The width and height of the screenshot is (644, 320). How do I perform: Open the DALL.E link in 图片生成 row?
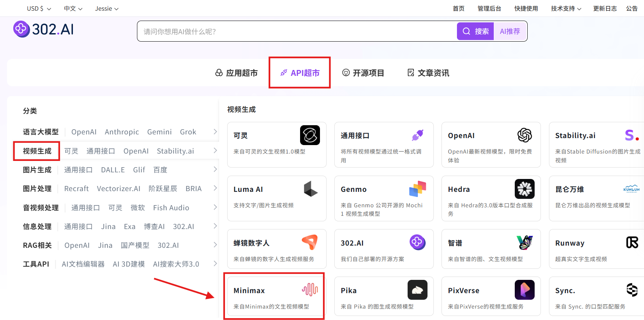pos(113,170)
